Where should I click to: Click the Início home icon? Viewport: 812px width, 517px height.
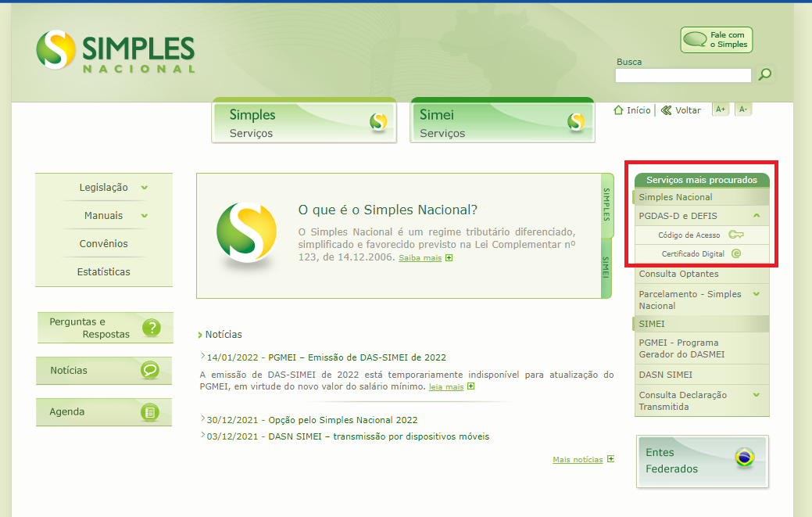(617, 110)
